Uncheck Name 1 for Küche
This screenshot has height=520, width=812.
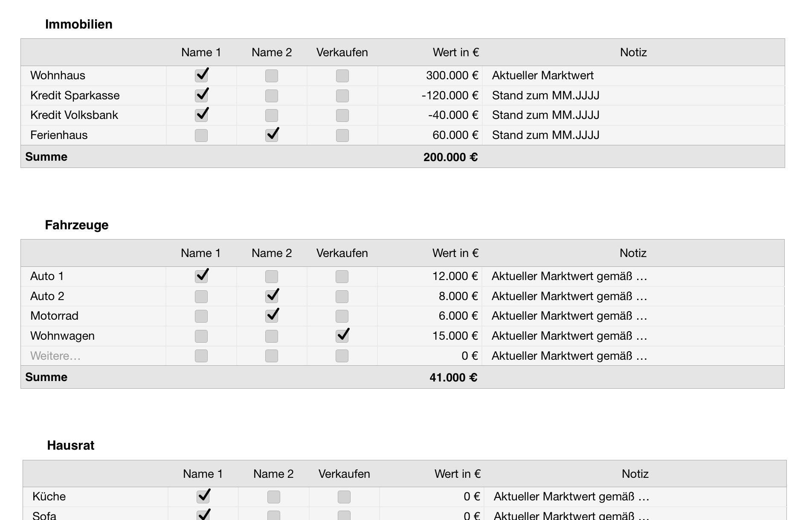point(203,497)
